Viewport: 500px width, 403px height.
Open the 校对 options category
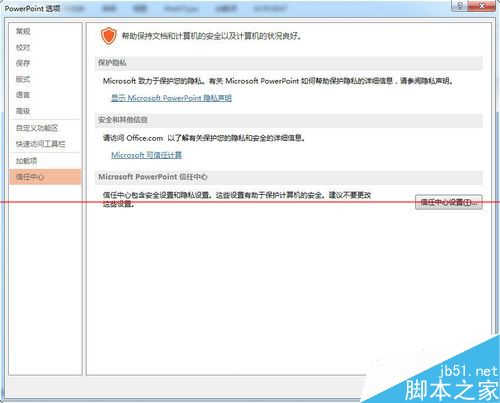coord(45,47)
